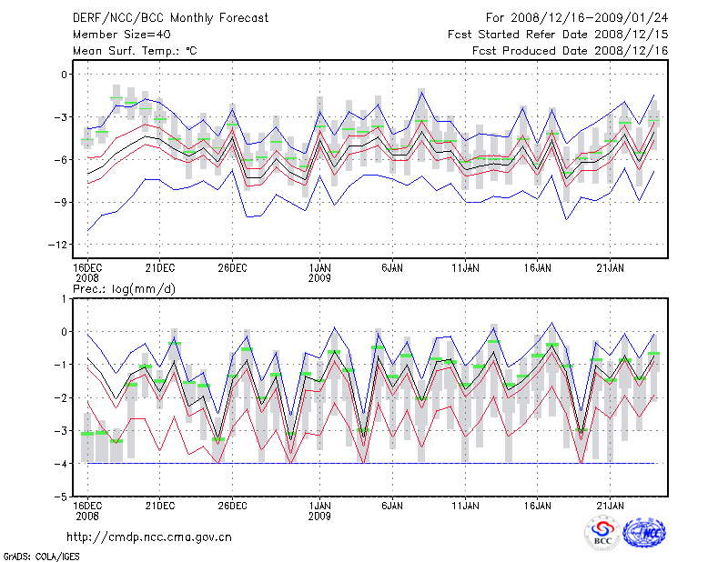Click the 11JAN tick on precipitation chart

click(465, 505)
